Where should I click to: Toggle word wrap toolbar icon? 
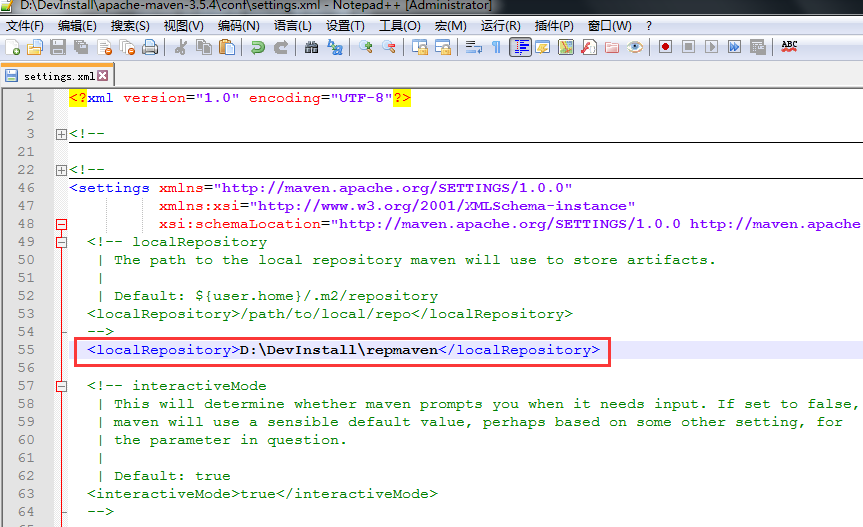coord(473,47)
